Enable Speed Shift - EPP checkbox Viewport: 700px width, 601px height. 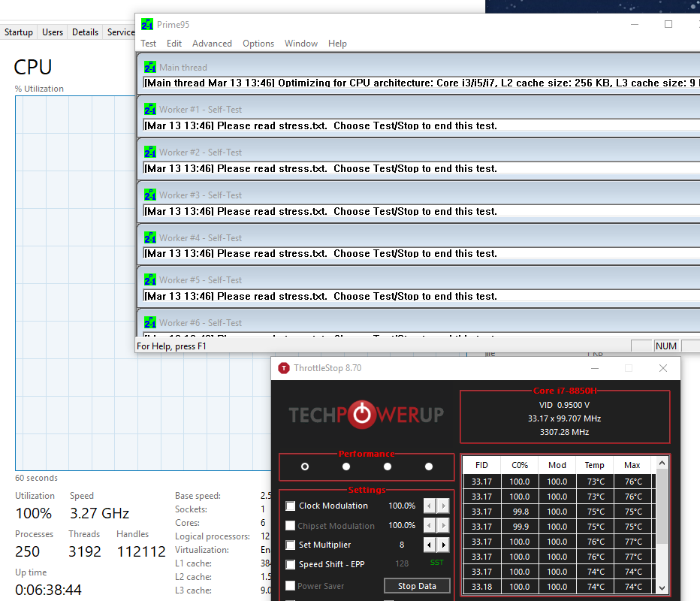point(290,564)
